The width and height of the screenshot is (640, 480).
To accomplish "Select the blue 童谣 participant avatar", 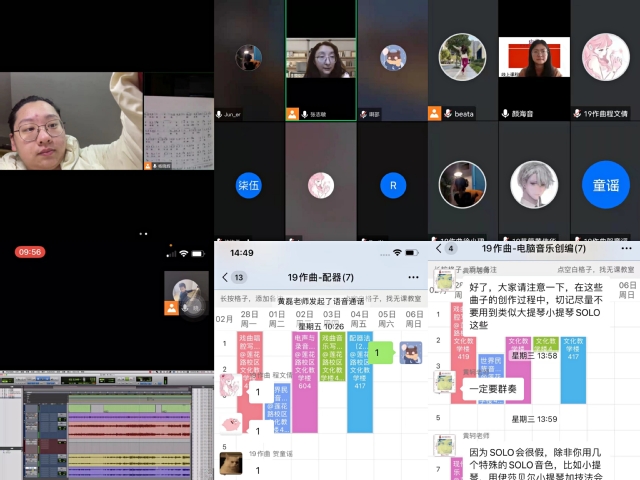I will (606, 185).
